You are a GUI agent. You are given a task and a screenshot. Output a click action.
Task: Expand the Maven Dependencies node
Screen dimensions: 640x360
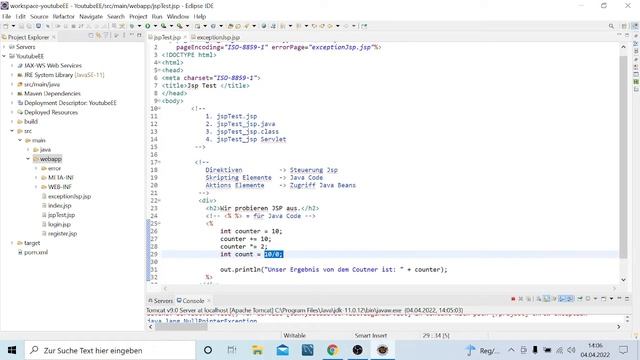click(12, 94)
